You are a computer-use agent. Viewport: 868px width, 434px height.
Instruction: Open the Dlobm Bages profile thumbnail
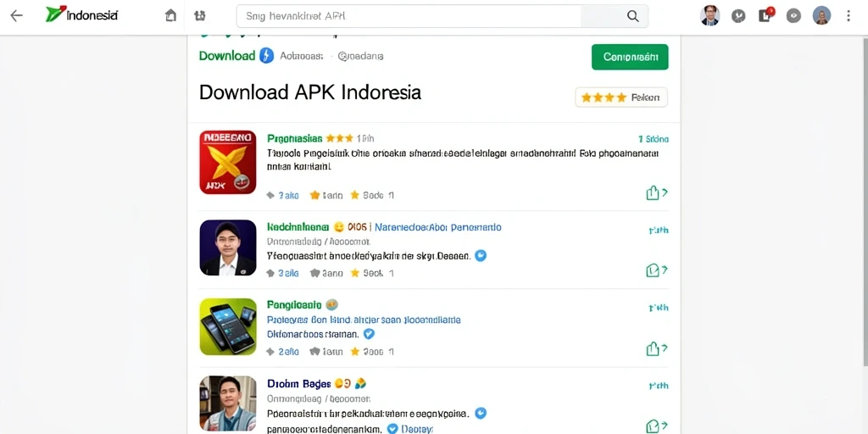click(227, 403)
